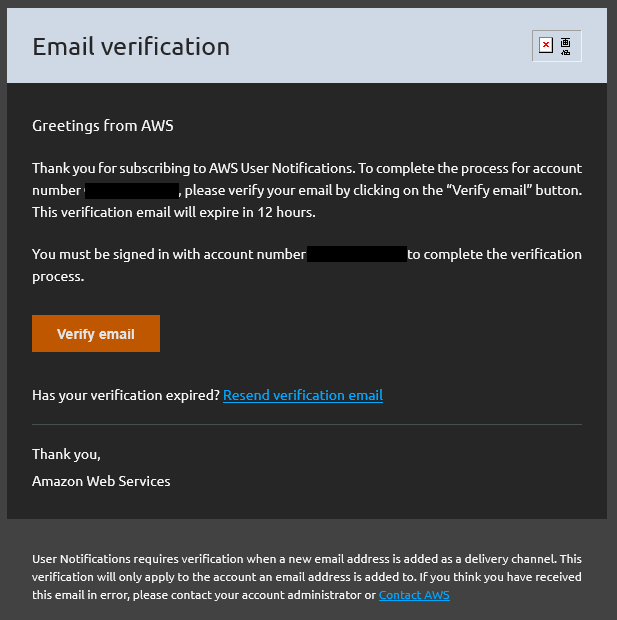Click the Amazon Web Services signature text
This screenshot has width=617, height=620.
(x=101, y=481)
